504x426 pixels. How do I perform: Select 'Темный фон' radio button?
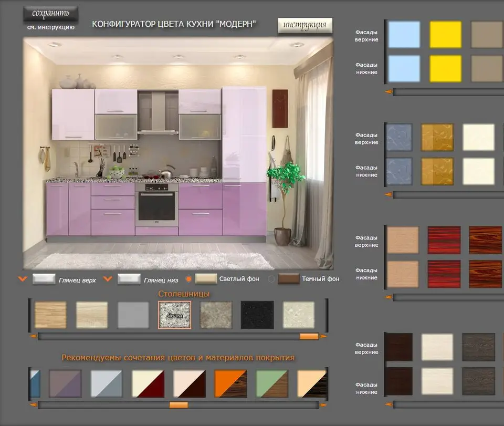(271, 279)
